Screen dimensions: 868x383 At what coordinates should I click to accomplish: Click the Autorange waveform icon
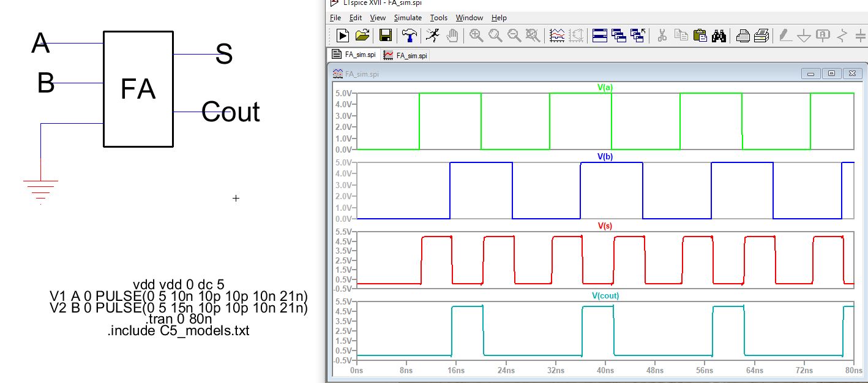click(x=557, y=36)
